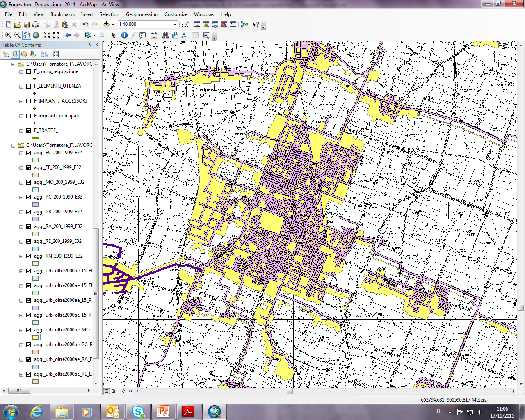This screenshot has width=525, height=420.
Task: Collapse the aggl_urb_oltre2000ae_PC_E legend
Action: [21, 345]
